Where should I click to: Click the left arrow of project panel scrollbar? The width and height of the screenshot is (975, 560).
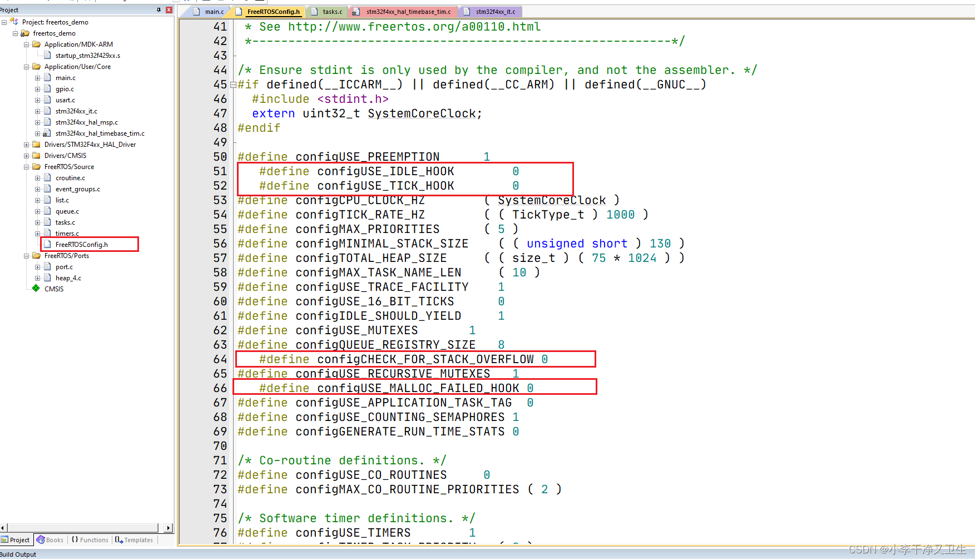tap(3, 528)
